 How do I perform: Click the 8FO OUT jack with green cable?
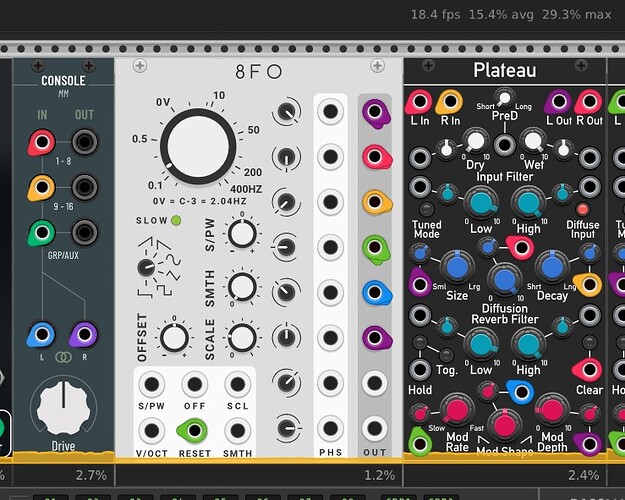[375, 248]
